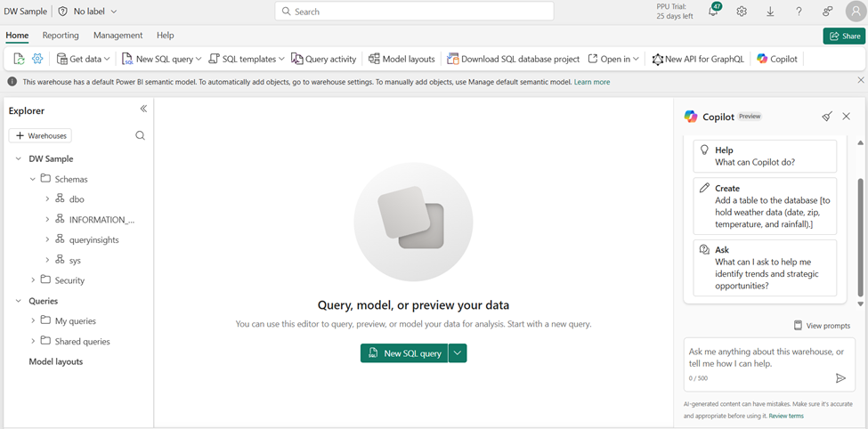
Task: Expand the New SQL query ribbon dropdown arrow
Action: tap(199, 59)
